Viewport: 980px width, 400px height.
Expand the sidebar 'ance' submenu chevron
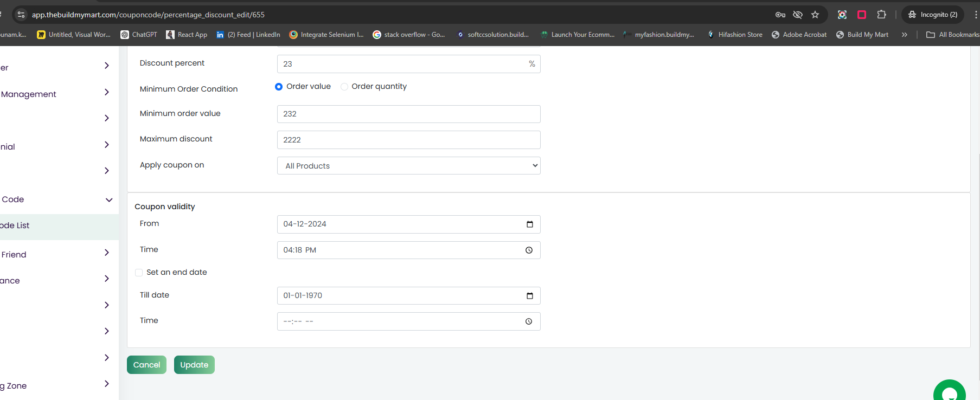[x=107, y=279]
